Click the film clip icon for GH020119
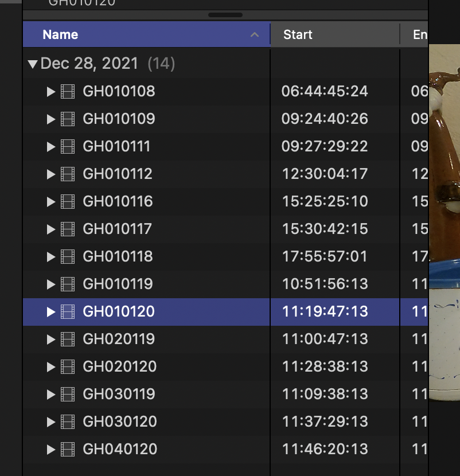This screenshot has height=476, width=460. click(68, 339)
